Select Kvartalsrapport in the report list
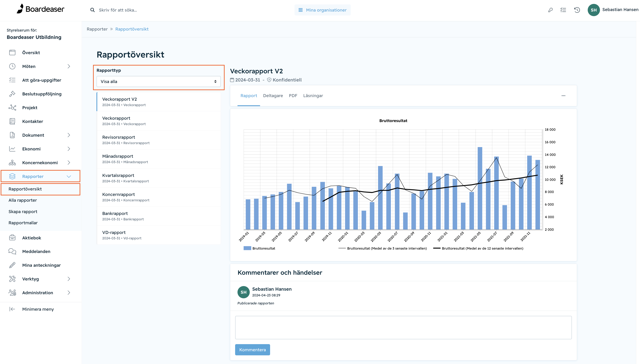 pyautogui.click(x=159, y=178)
